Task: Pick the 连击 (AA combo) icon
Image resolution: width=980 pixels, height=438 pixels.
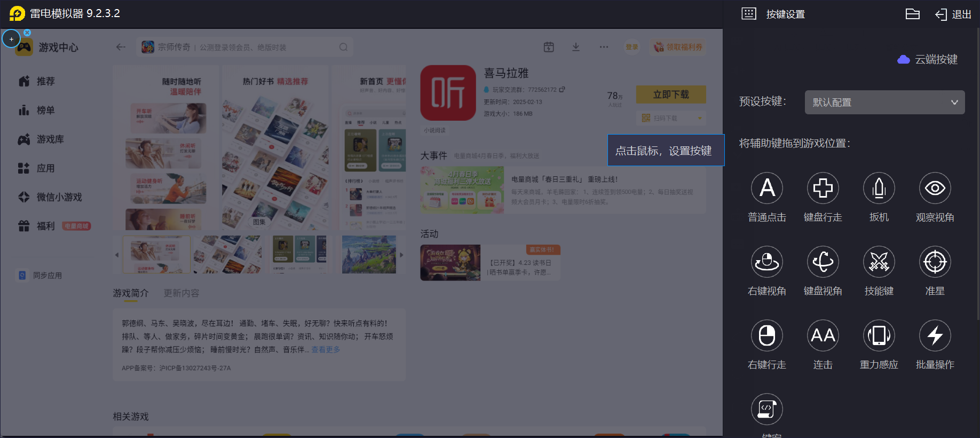Action: [x=823, y=335]
